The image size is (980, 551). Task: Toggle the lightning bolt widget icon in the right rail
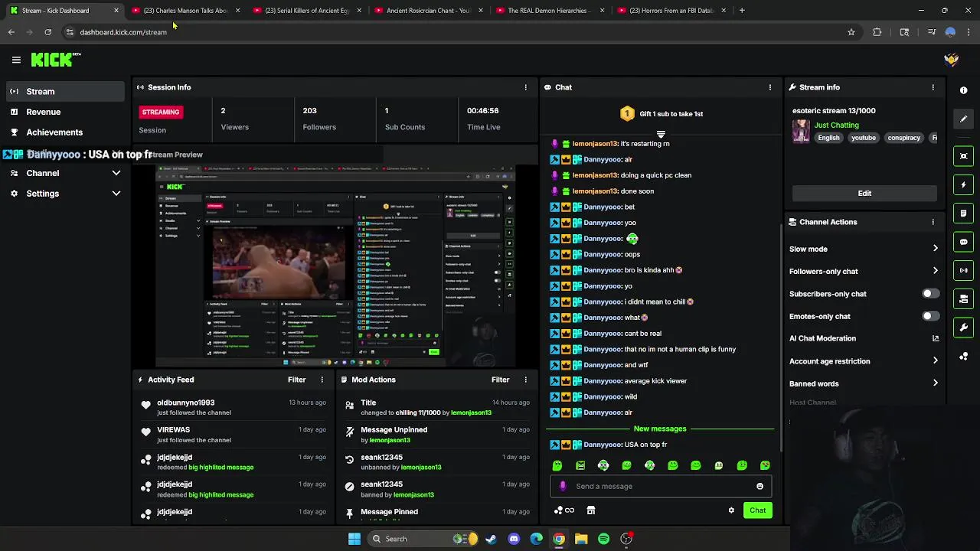(963, 184)
